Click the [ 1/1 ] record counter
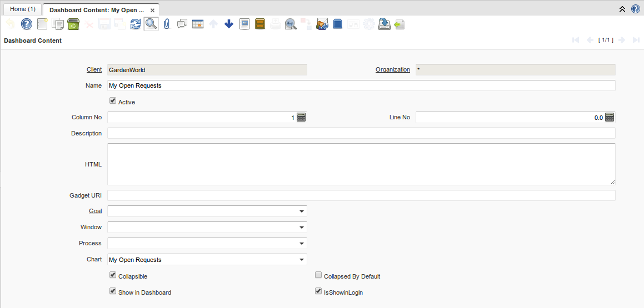The width and height of the screenshot is (644, 308). click(x=606, y=40)
